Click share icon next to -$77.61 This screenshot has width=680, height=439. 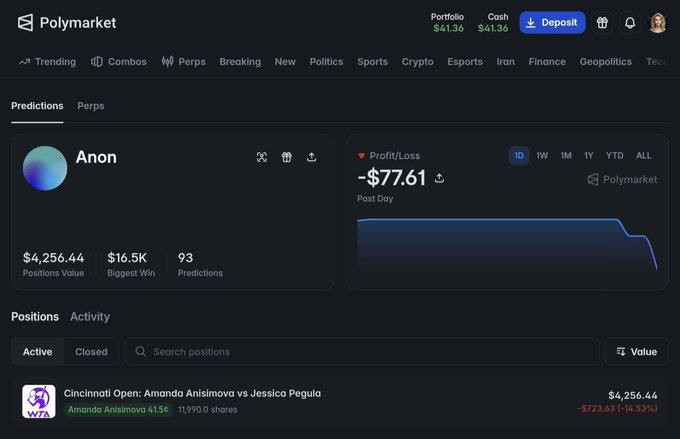pos(439,178)
